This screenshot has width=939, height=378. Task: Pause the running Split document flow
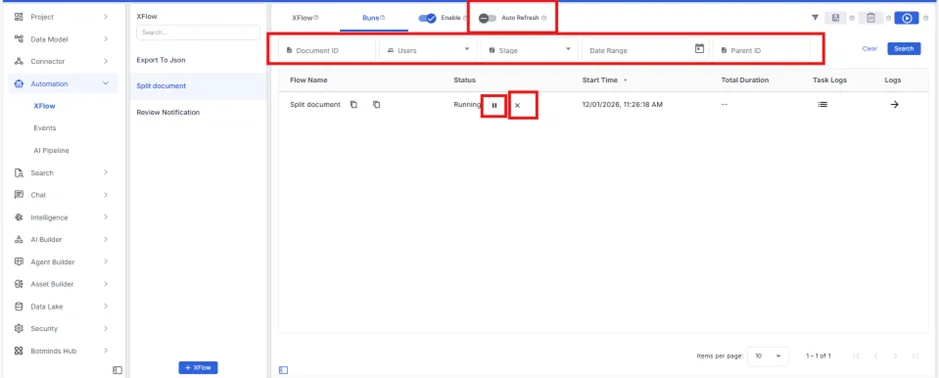pos(494,105)
